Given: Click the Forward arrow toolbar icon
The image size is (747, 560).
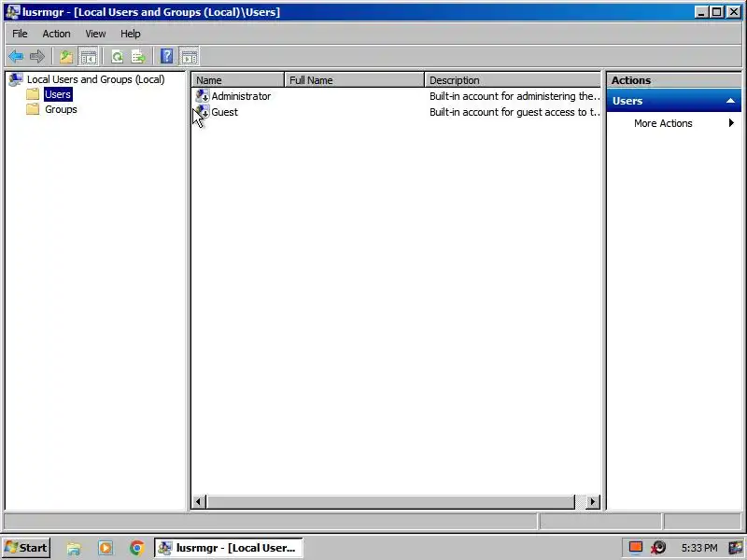Looking at the screenshot, I should pos(37,57).
